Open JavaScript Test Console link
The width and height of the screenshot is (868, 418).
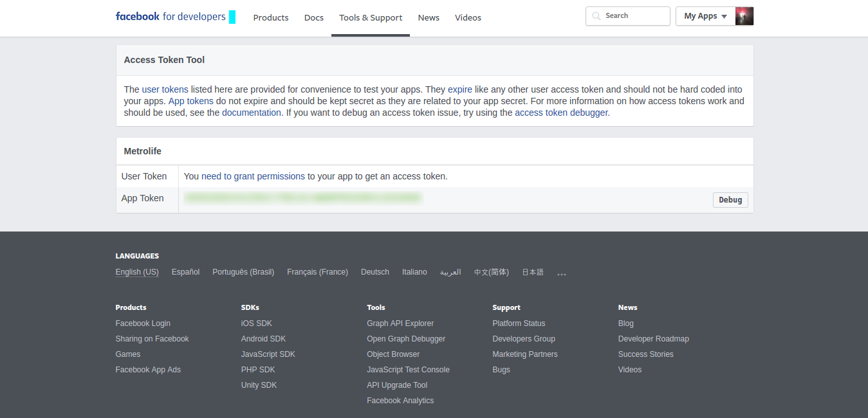(408, 370)
